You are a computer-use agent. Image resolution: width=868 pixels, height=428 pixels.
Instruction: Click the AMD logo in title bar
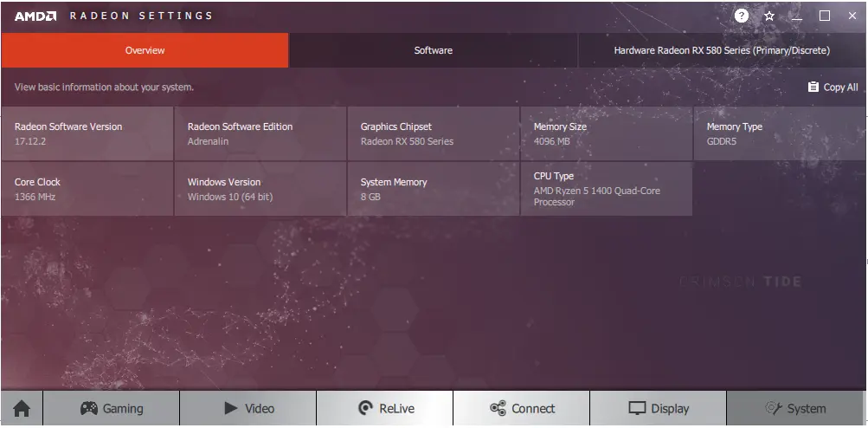coord(35,16)
